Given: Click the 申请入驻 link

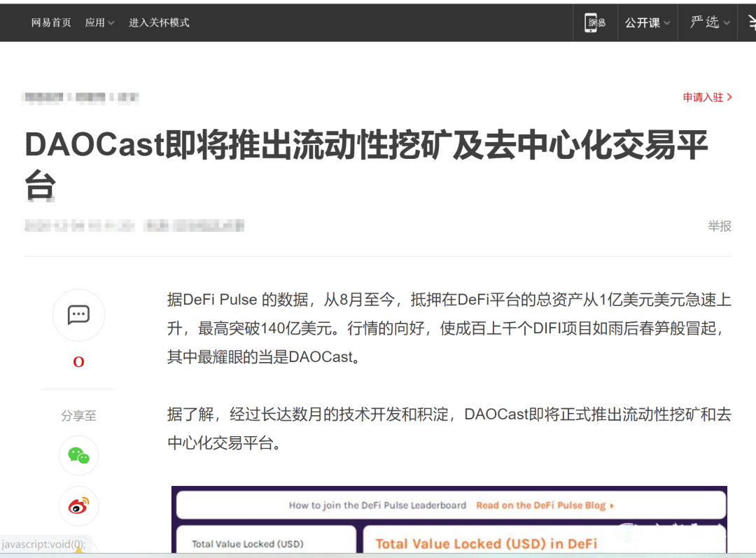Looking at the screenshot, I should click(x=707, y=97).
